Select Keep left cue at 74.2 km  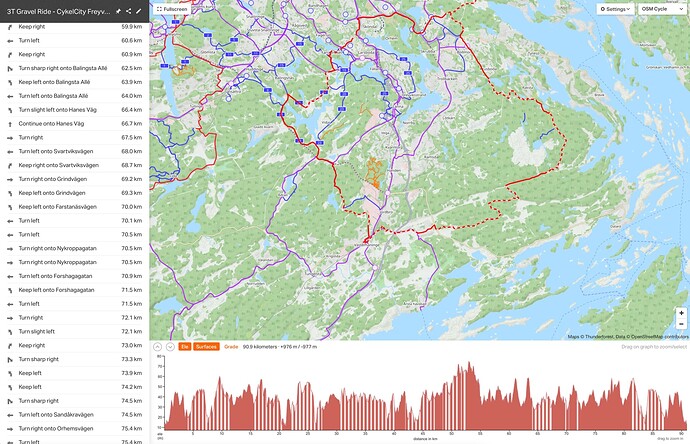[x=74, y=387]
